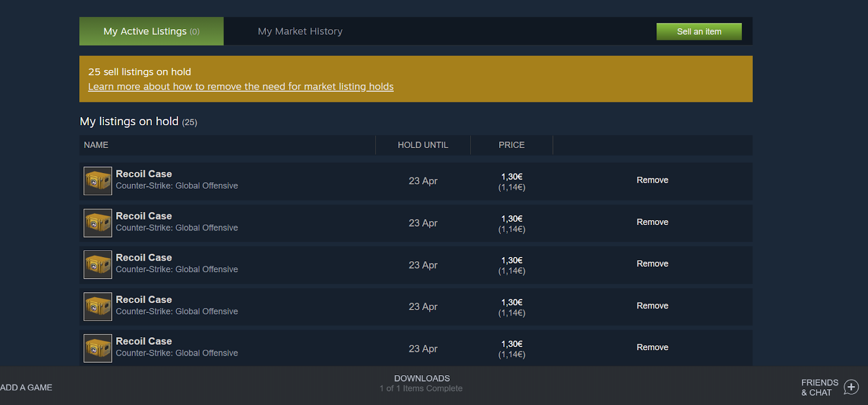Click the Hold Until column header
868x405 pixels.
point(423,145)
